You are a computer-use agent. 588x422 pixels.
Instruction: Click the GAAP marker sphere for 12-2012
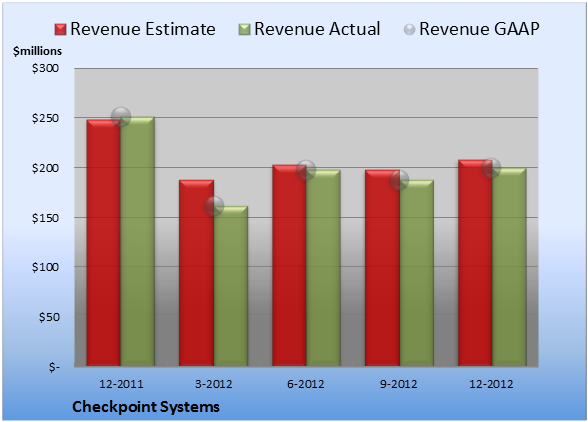(x=491, y=168)
